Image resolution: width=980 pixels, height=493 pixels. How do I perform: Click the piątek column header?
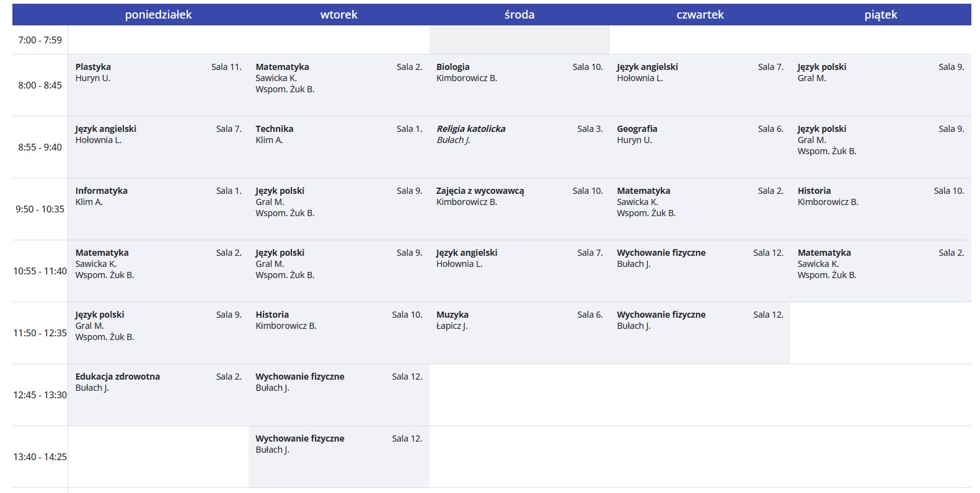click(x=880, y=15)
